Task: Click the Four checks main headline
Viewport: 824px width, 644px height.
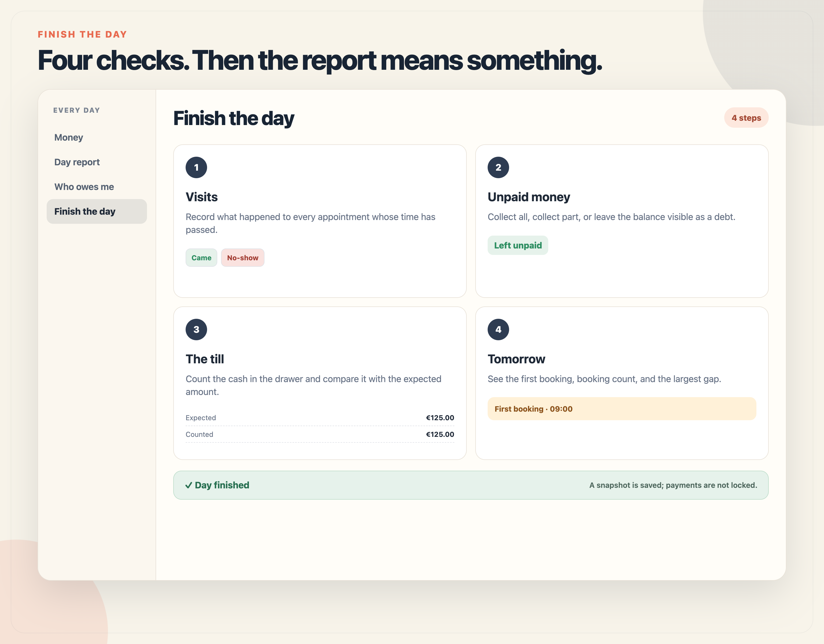Action: [x=320, y=60]
